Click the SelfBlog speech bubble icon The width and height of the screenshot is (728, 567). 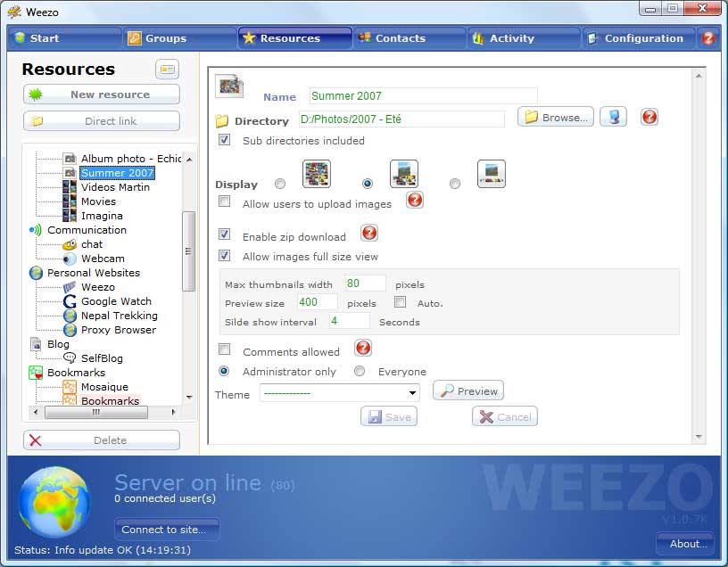pos(70,358)
